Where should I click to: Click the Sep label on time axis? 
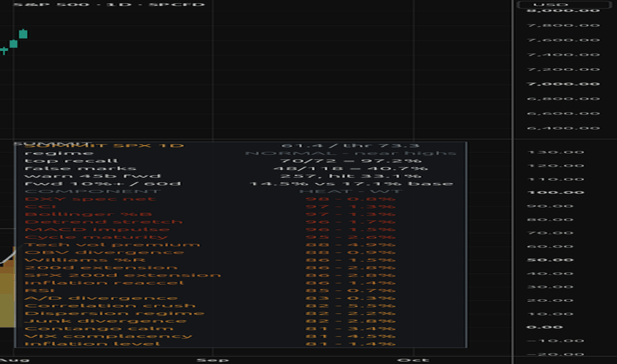(213, 360)
